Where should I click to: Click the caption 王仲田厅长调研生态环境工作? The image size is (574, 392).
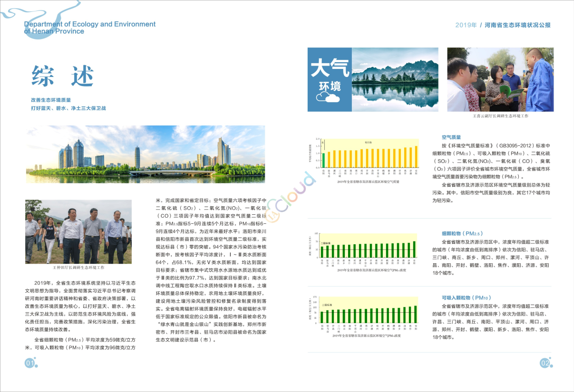[x=78, y=268]
